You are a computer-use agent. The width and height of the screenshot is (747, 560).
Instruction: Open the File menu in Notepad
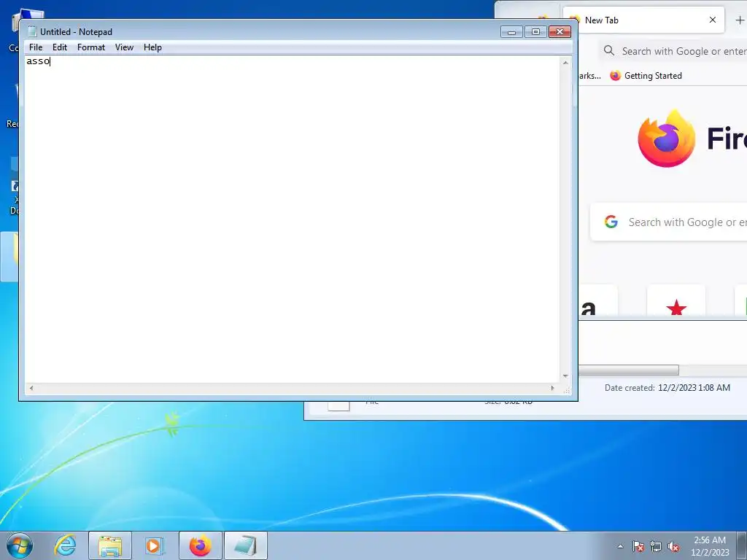36,47
